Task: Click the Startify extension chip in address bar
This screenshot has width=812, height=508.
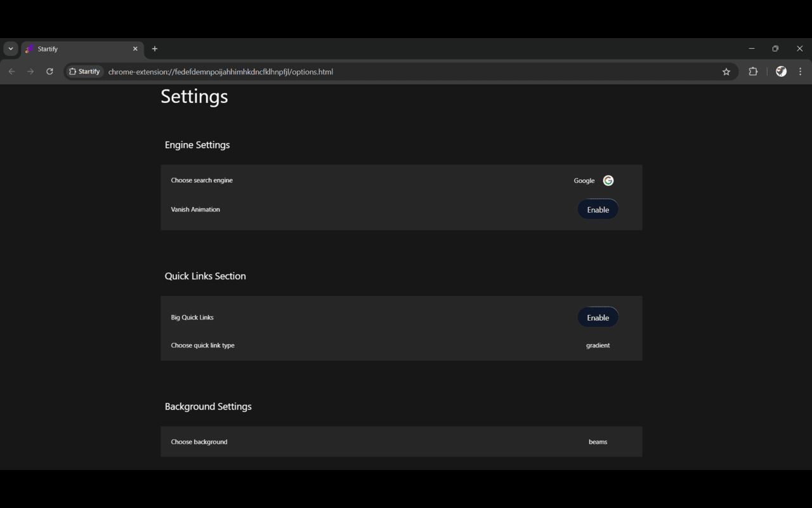Action: click(x=84, y=72)
